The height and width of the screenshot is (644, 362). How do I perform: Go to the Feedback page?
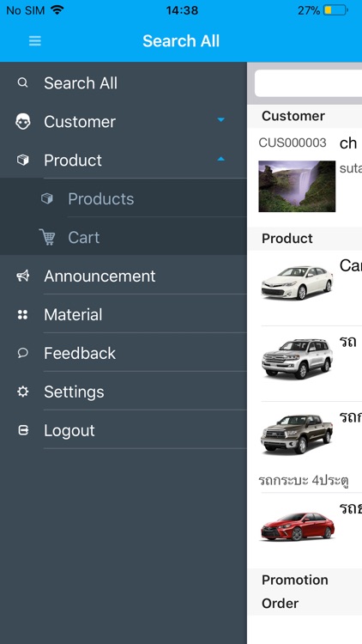[124, 353]
